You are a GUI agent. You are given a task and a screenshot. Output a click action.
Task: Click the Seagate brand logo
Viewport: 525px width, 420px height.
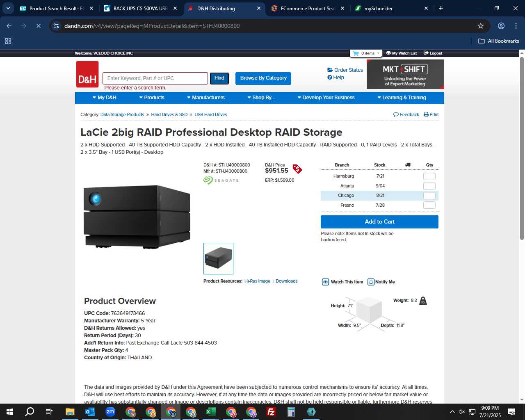(x=221, y=180)
